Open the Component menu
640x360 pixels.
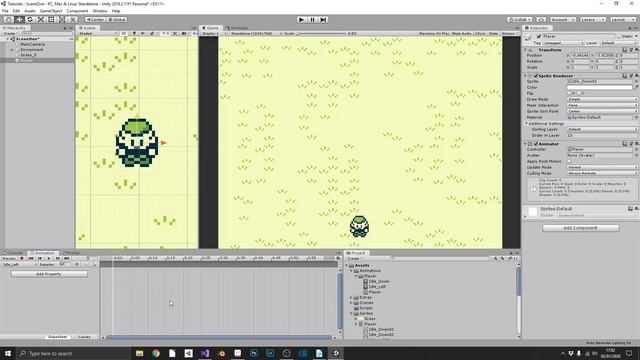coord(77,11)
